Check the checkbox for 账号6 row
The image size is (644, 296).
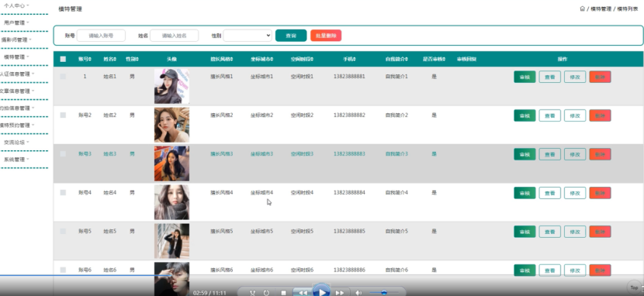tap(63, 270)
